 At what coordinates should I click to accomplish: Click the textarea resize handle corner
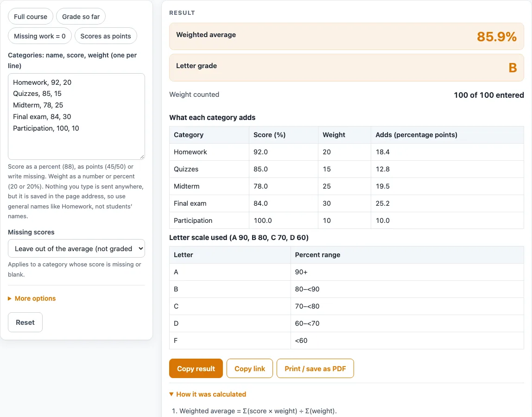click(x=142, y=157)
